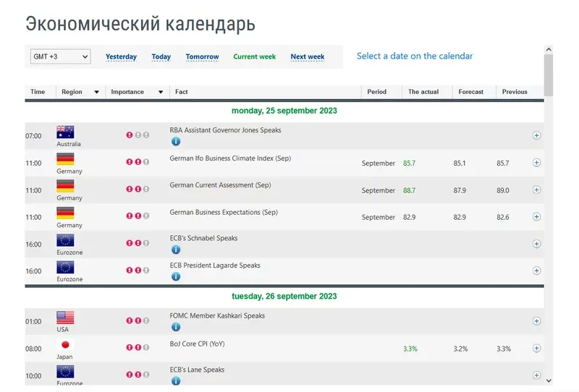Expand ECB's Lane Speaks row with plus
Image resolution: width=579 pixels, height=392 pixels.
pos(536,375)
